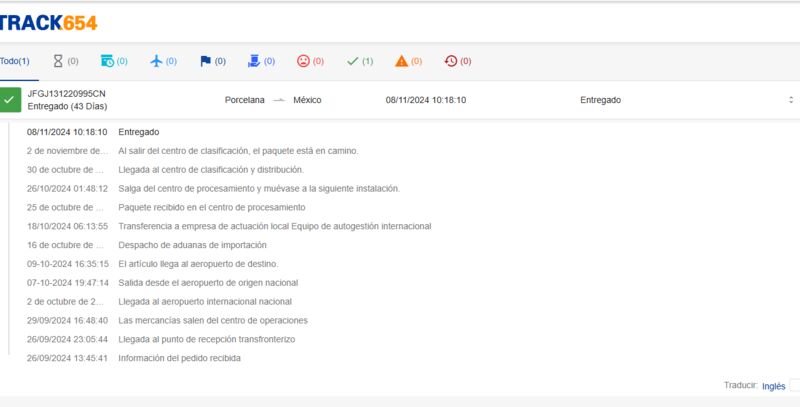Image resolution: width=800 pixels, height=407 pixels.
Task: Filter by airplane in-transit icon
Action: pos(156,61)
